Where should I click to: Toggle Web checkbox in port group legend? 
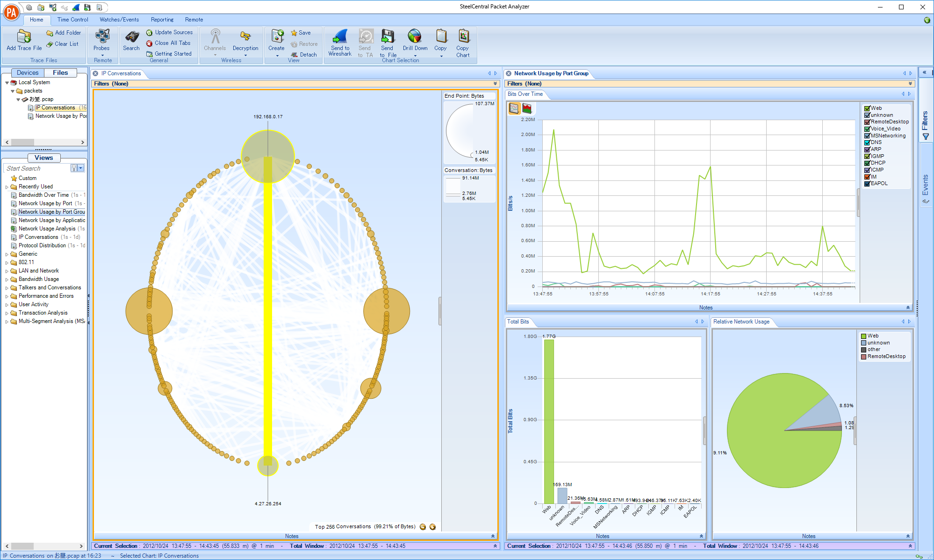point(865,108)
